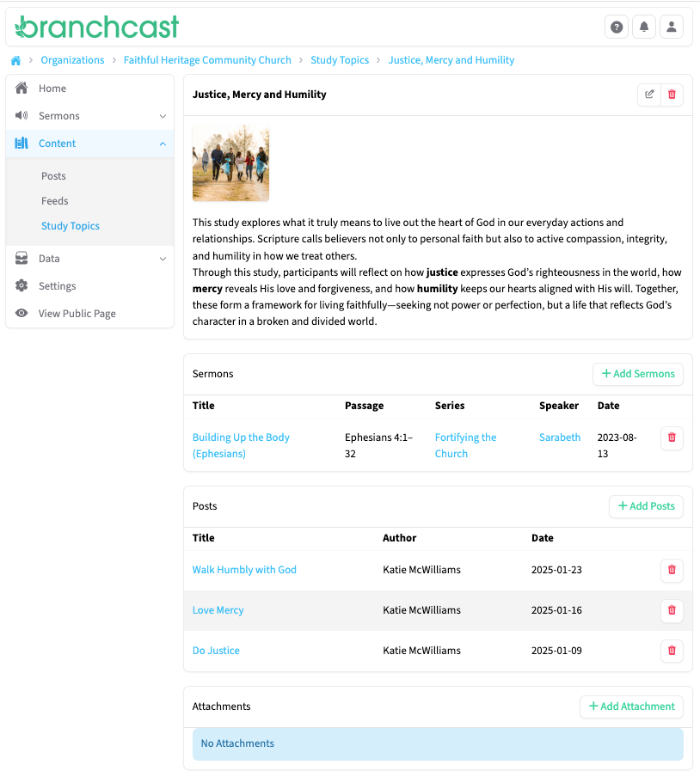Click the study topic thumbnail image
The height and width of the screenshot is (777, 700).
(230, 163)
